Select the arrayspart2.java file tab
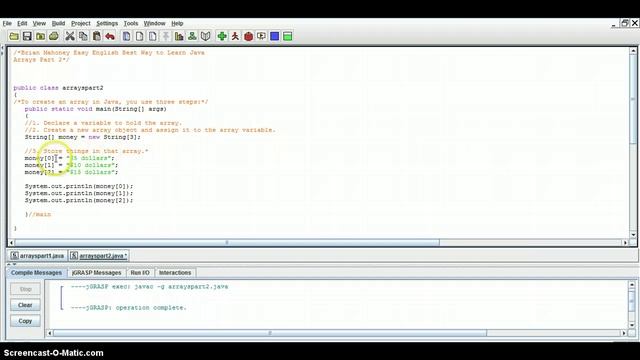Image resolution: width=640 pixels, height=360 pixels. 98,256
